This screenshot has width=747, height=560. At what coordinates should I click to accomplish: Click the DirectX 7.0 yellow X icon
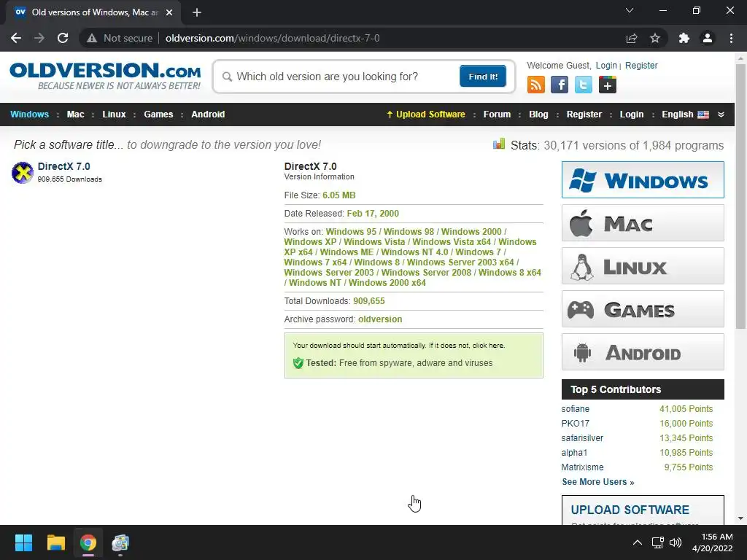click(23, 172)
